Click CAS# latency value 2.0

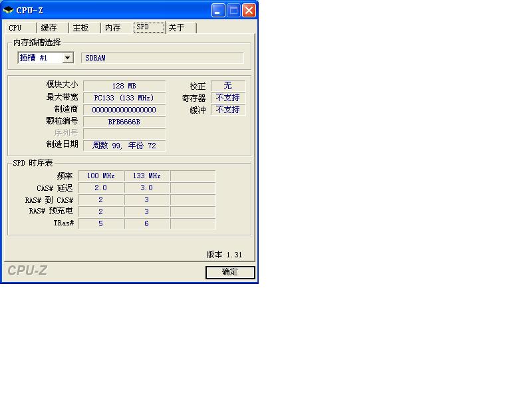pos(101,188)
